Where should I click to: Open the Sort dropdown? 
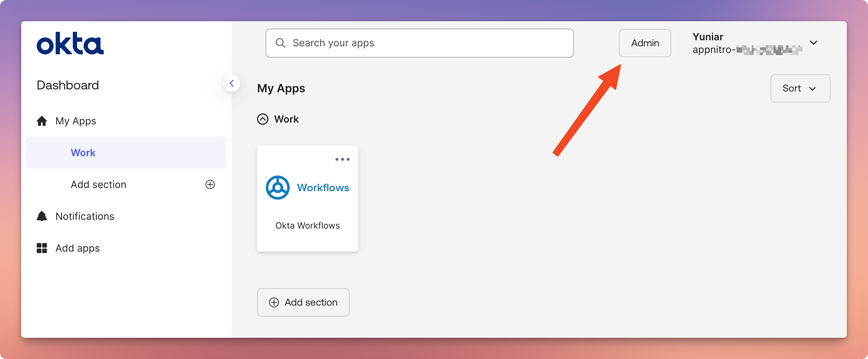point(800,88)
